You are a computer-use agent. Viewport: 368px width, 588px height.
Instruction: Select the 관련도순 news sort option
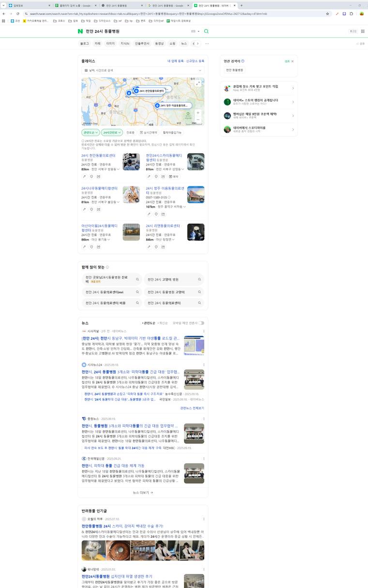tap(149, 323)
